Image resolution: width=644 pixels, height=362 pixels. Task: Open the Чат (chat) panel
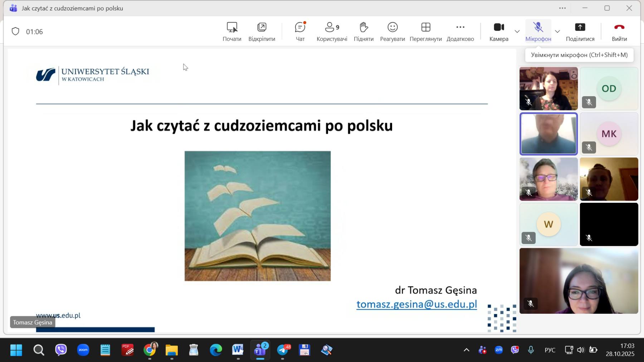[x=300, y=31]
